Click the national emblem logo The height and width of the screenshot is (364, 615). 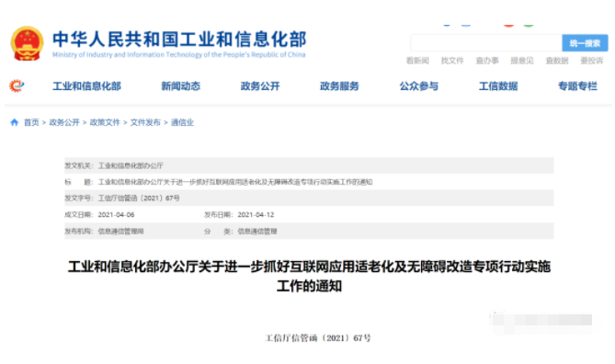point(27,43)
